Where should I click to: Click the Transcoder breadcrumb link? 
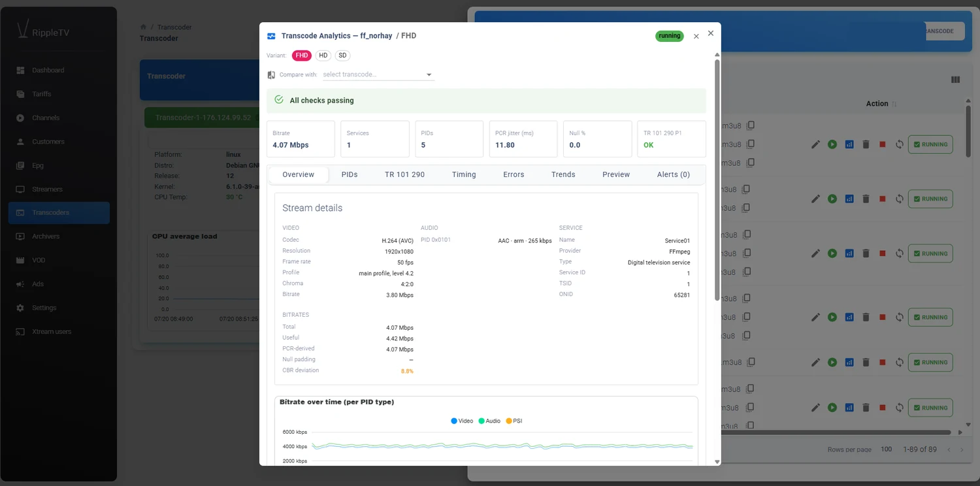point(174,27)
